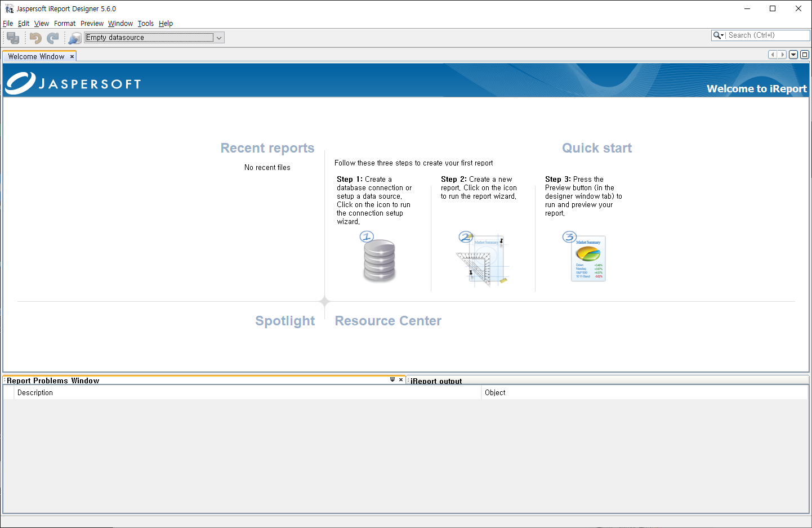Click the Step 3 instructions text

pos(583,196)
